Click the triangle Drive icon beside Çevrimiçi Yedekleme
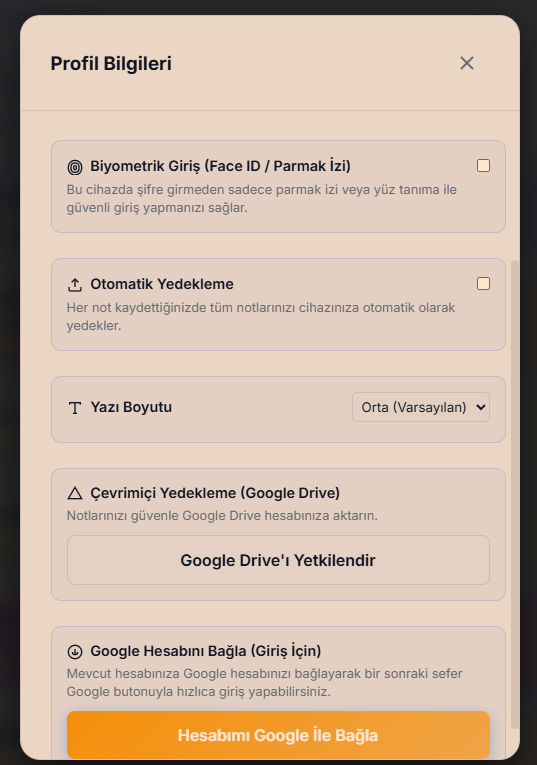The width and height of the screenshot is (537, 765). click(x=75, y=493)
